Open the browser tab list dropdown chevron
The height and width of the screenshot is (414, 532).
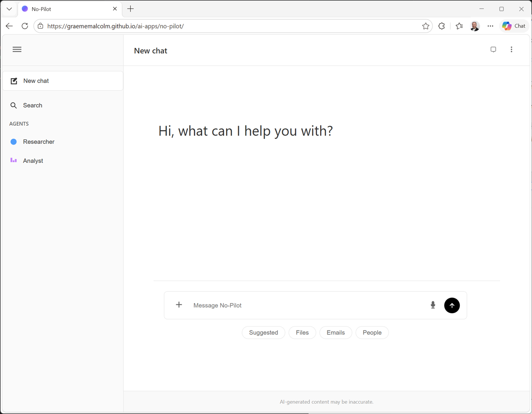pos(9,9)
